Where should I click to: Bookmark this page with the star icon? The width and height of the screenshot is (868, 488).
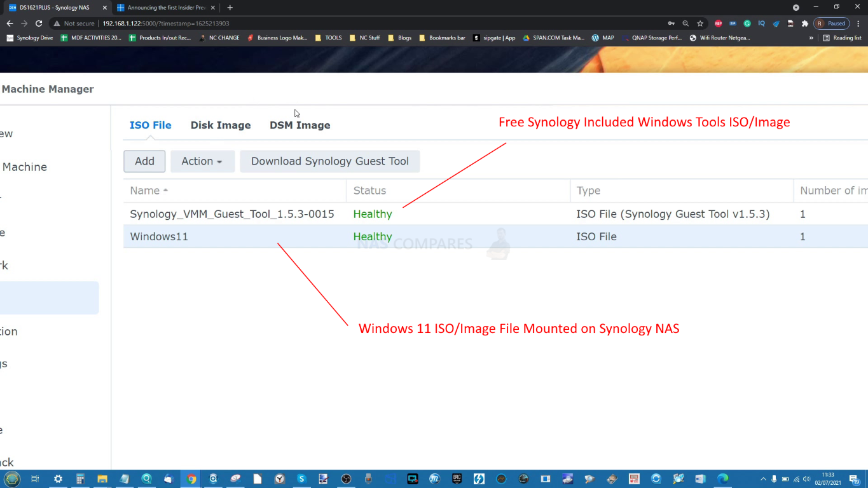(x=700, y=24)
